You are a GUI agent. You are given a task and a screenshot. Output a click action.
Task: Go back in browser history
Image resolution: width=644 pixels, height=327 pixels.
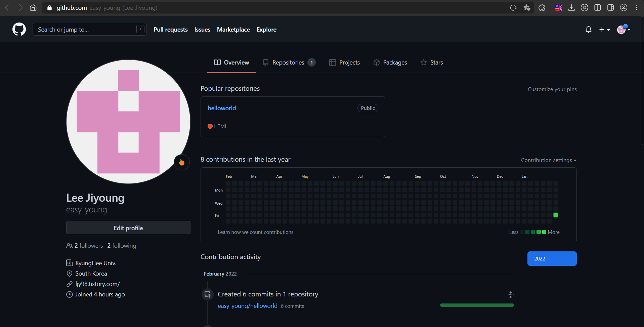[x=7, y=8]
